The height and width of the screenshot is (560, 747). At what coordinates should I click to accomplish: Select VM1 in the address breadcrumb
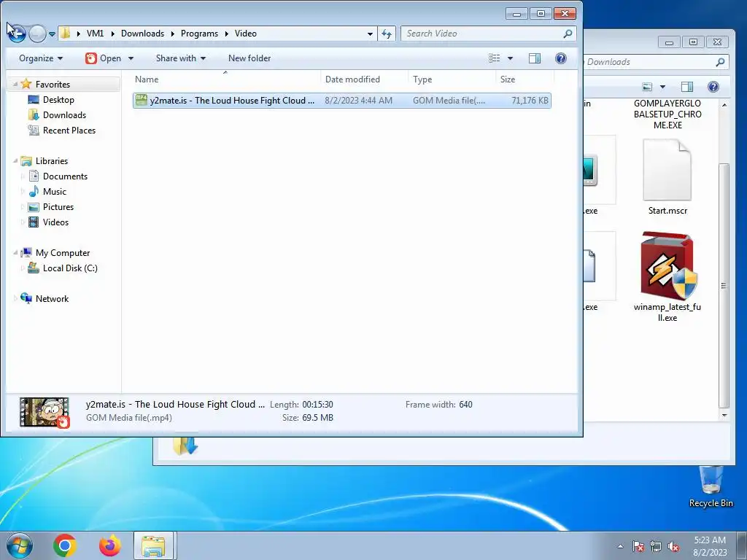(95, 34)
